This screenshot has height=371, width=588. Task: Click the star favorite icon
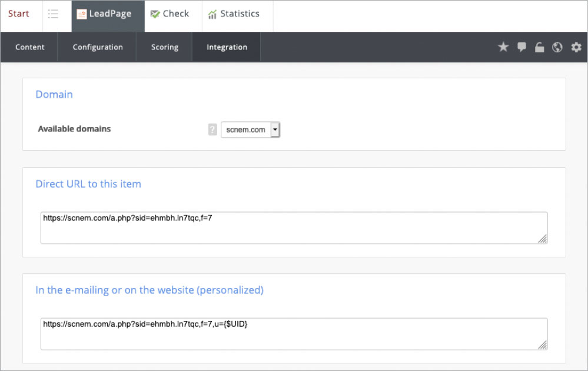503,47
